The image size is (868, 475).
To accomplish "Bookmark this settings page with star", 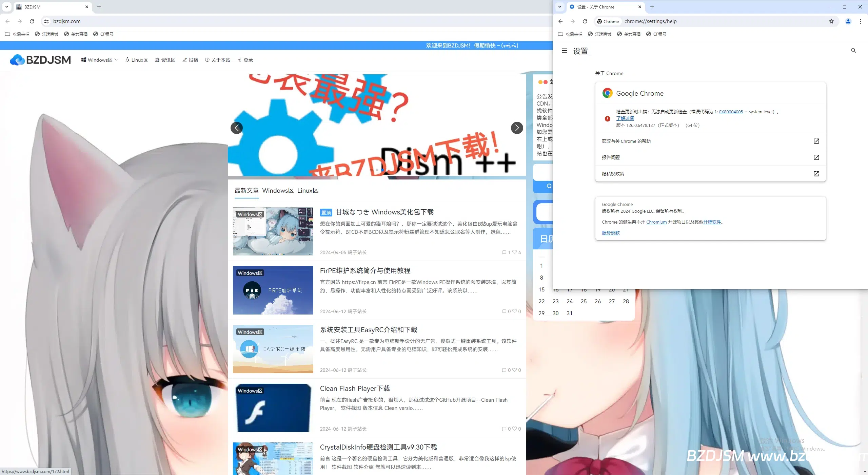I will (x=831, y=21).
